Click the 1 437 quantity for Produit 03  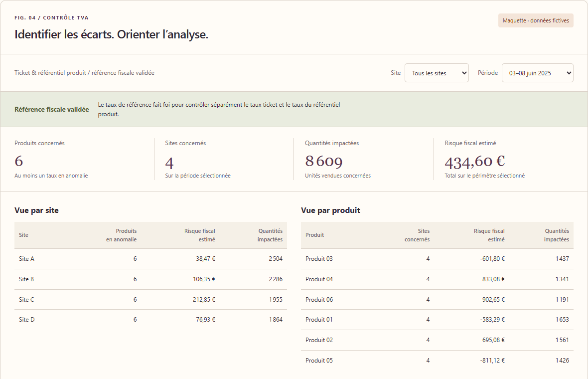coord(562,258)
